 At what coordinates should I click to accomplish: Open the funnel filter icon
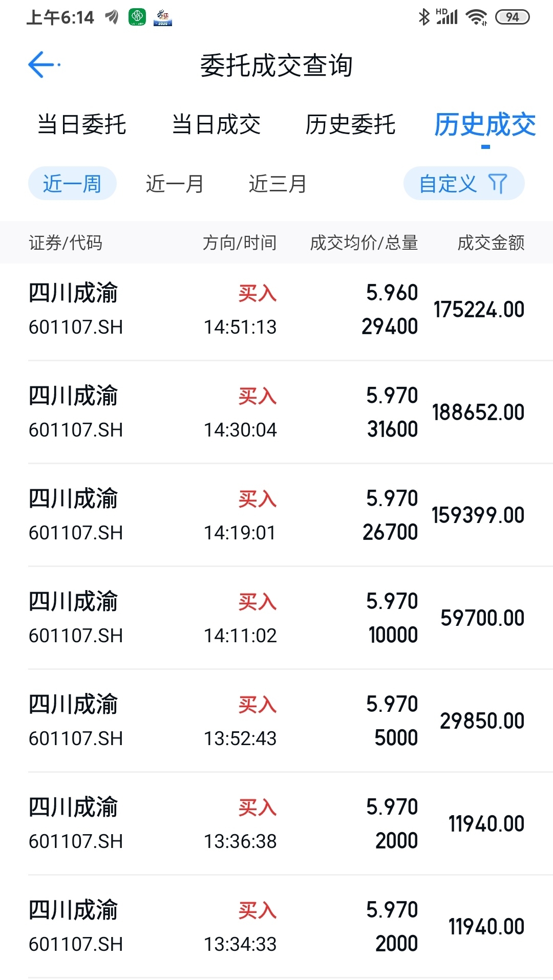tap(498, 183)
